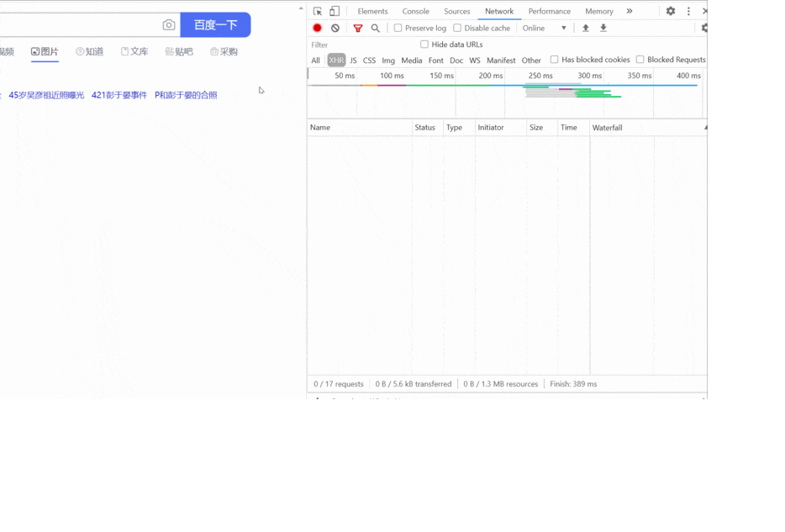The width and height of the screenshot is (785, 532).
Task: Click the camera image search icon
Action: [x=169, y=24]
